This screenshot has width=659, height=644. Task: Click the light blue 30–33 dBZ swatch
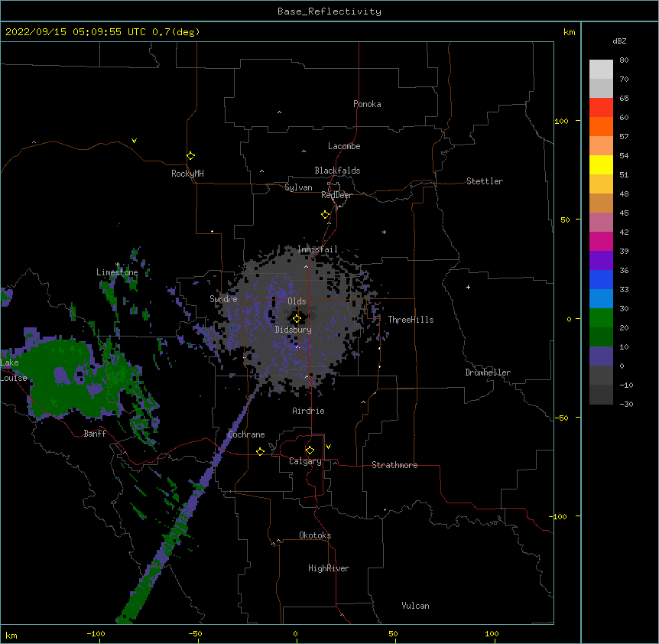click(x=601, y=299)
